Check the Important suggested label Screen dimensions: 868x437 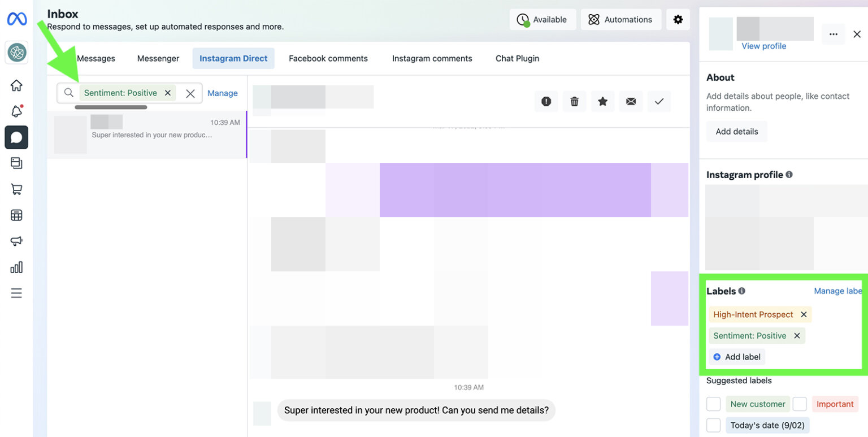point(800,404)
